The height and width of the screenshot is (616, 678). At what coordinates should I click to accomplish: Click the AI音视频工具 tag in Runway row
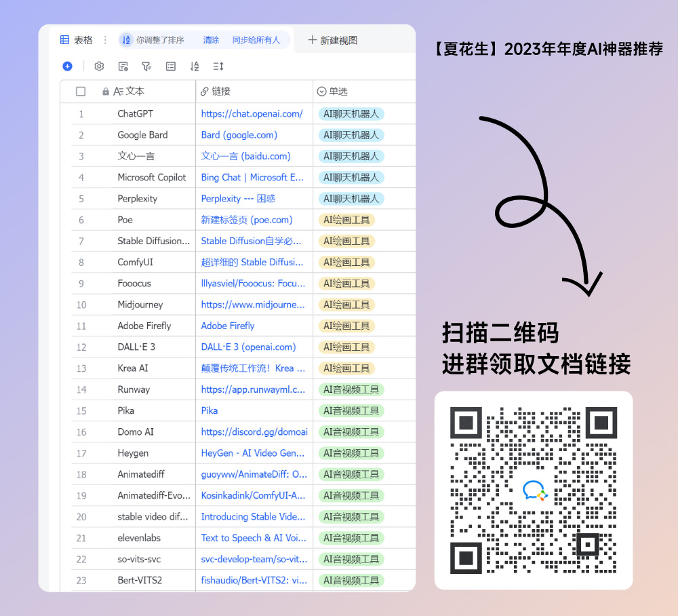[x=351, y=389]
